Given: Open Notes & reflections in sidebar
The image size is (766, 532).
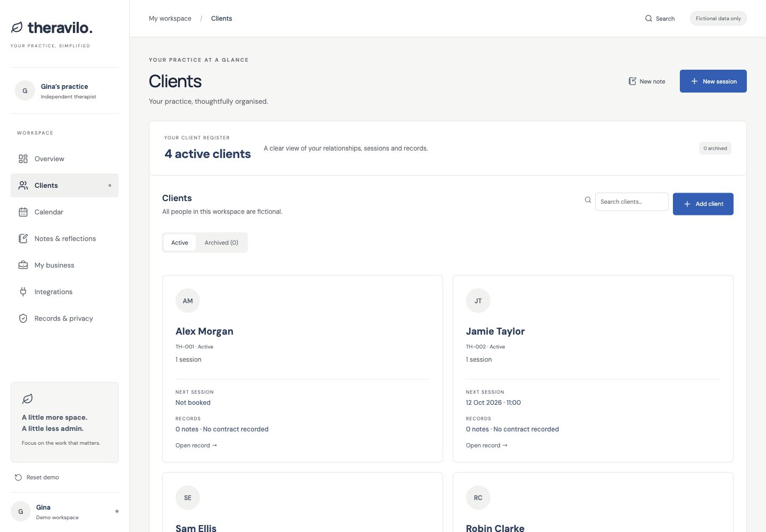Looking at the screenshot, I should pyautogui.click(x=64, y=238).
